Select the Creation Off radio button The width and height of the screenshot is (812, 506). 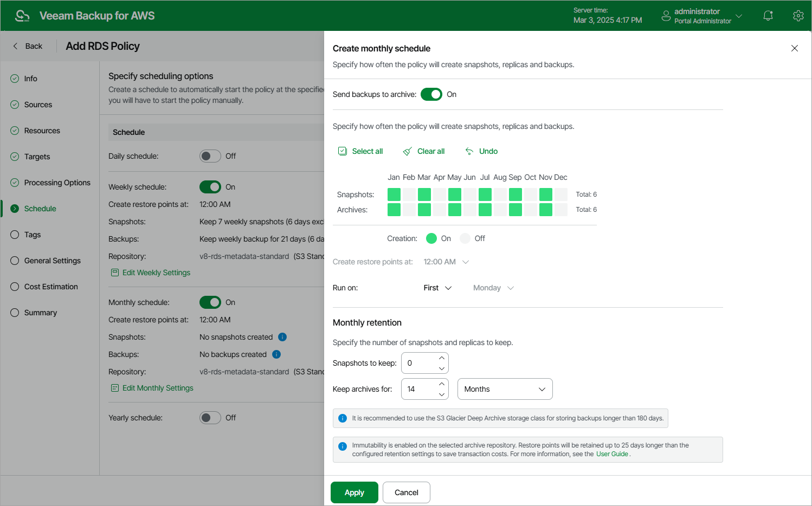[465, 238]
